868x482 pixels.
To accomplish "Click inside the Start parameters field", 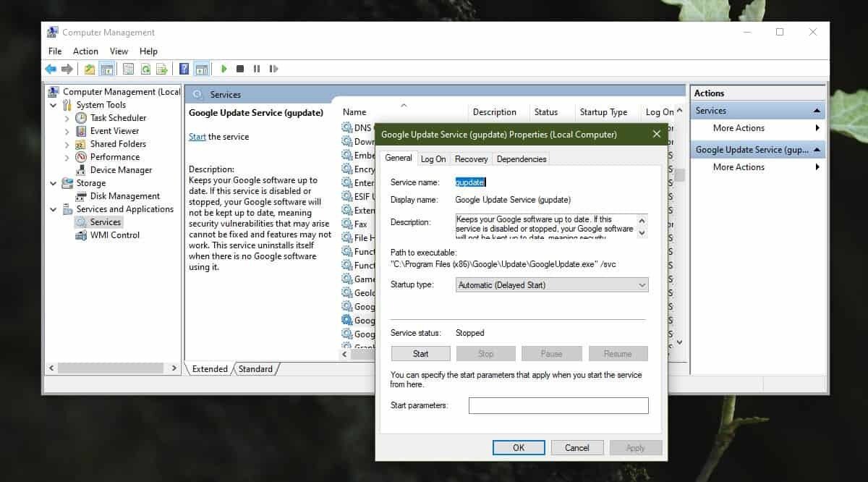I will pyautogui.click(x=558, y=405).
